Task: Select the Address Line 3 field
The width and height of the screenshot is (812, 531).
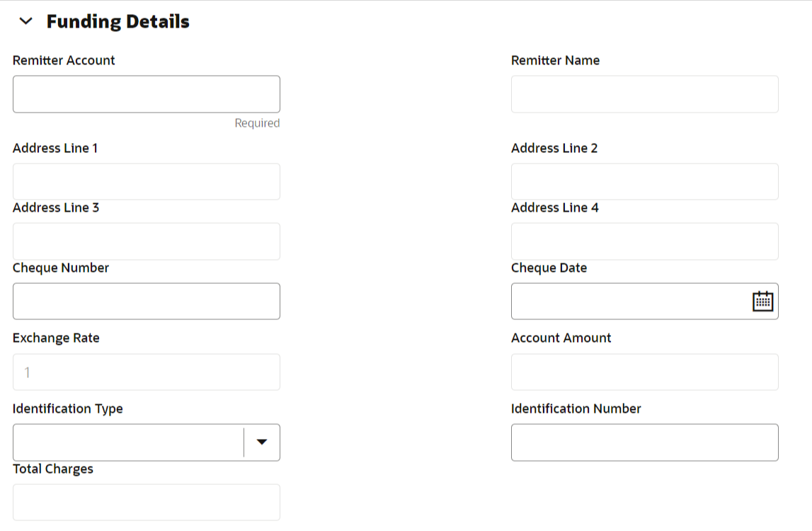Action: click(146, 241)
